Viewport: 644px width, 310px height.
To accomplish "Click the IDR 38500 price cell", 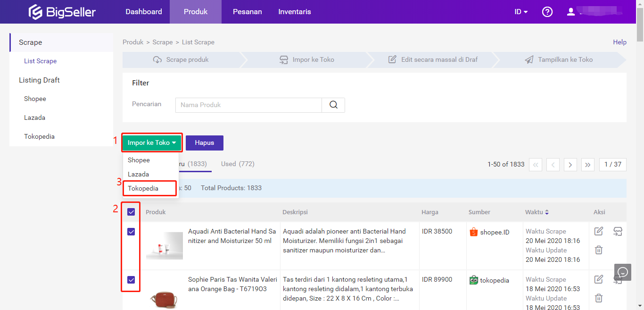I will tap(437, 232).
